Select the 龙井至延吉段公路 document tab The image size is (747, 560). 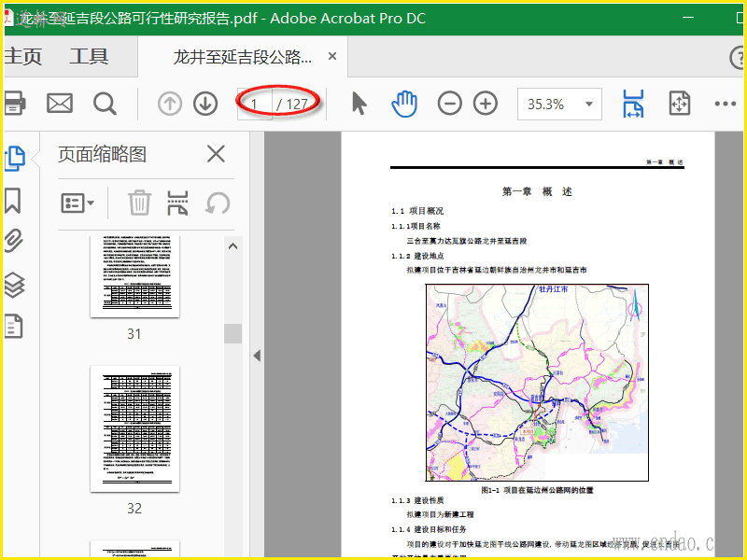[243, 57]
